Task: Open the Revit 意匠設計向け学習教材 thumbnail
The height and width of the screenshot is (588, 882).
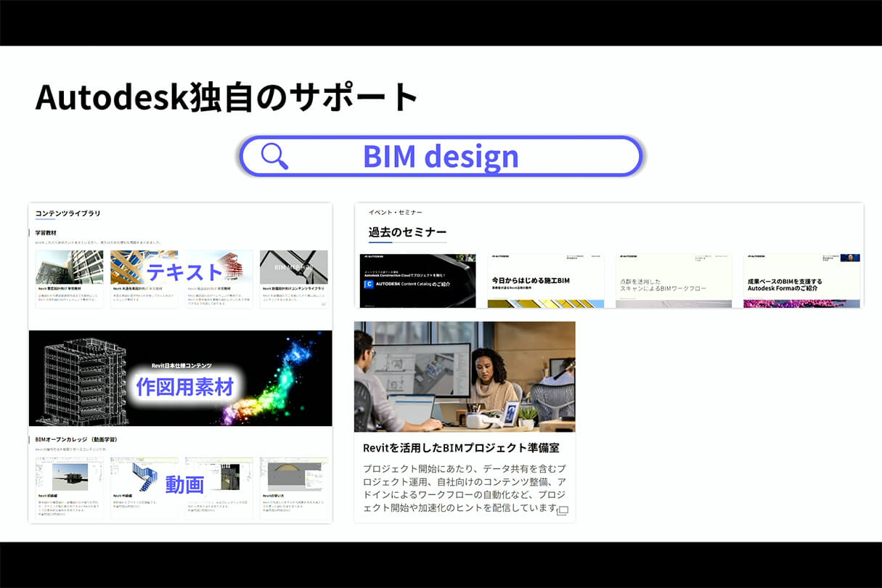Action: (x=69, y=266)
